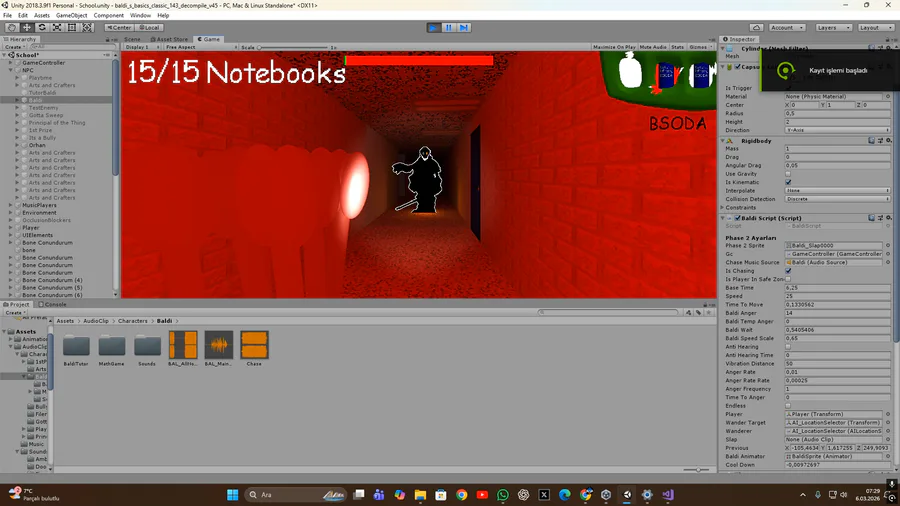900x506 pixels.
Task: Toggle Use Gravity checkbox
Action: click(788, 174)
